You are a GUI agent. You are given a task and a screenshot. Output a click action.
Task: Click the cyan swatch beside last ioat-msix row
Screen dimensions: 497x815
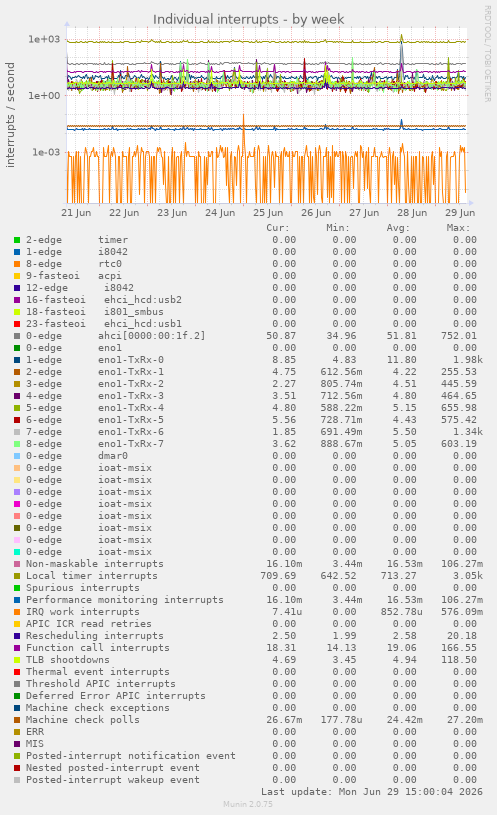pos(17,552)
